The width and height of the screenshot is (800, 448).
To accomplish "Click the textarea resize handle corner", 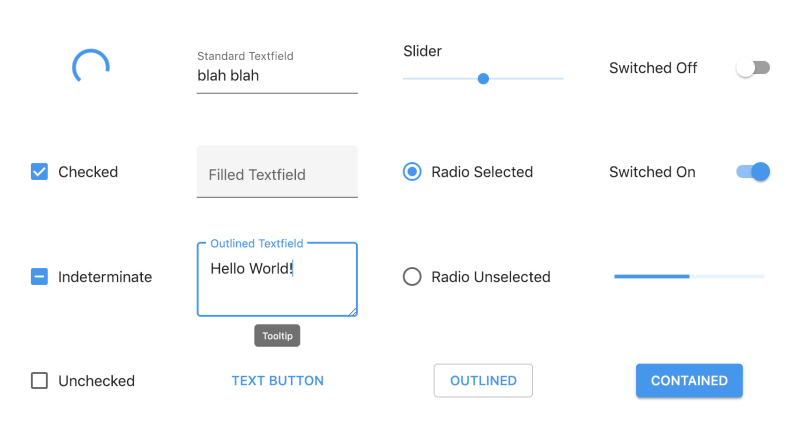I will pyautogui.click(x=353, y=312).
